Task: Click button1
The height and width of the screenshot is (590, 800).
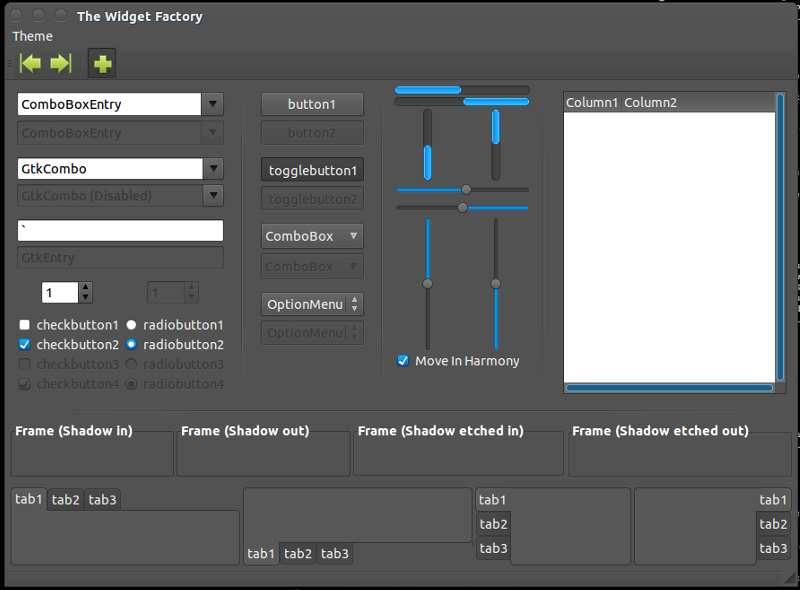Action: (312, 104)
